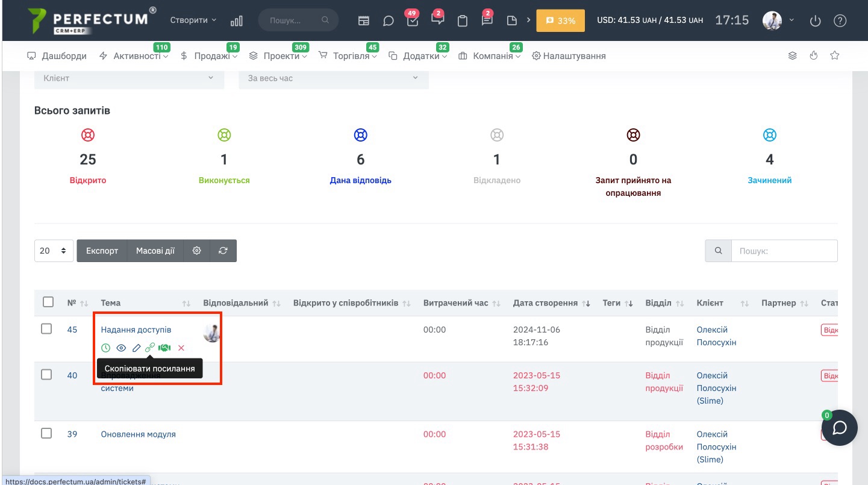Click the clock timer icon on ticket 45
The height and width of the screenshot is (485, 868).
(x=105, y=348)
